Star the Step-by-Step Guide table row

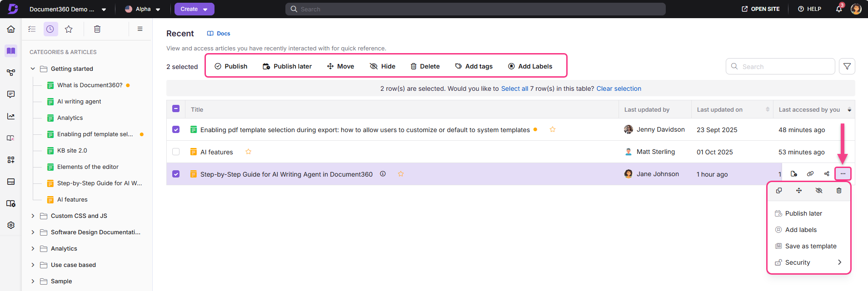(x=401, y=174)
